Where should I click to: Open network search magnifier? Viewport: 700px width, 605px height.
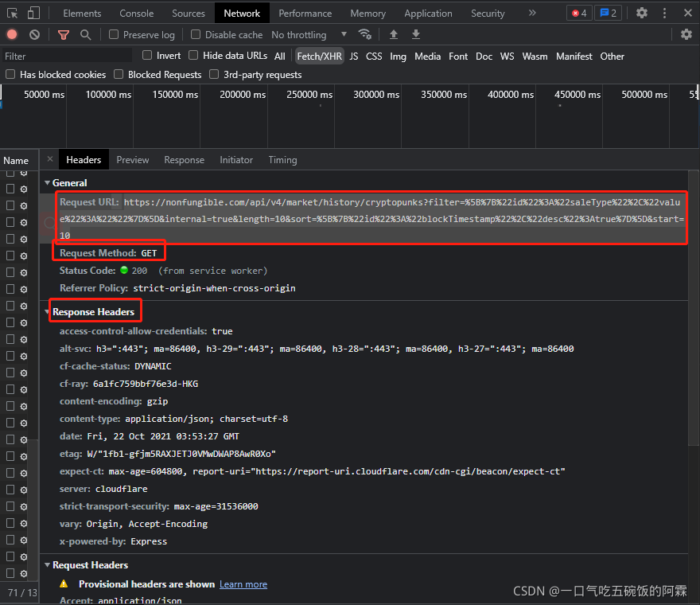pyautogui.click(x=85, y=34)
